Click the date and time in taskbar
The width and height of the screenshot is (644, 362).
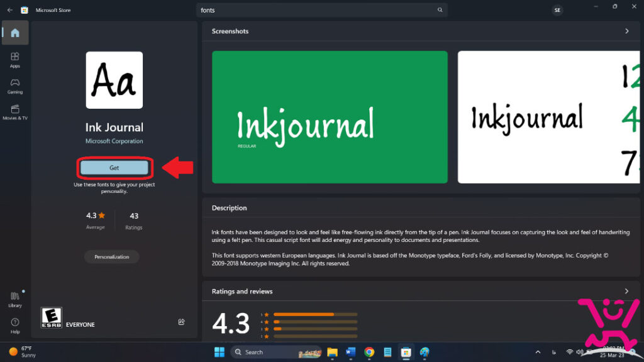coord(612,352)
